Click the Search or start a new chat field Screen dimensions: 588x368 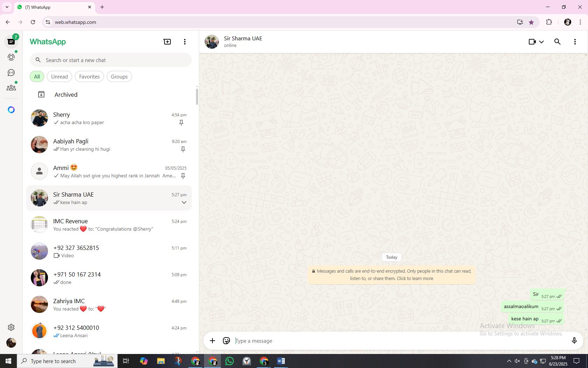tap(111, 60)
